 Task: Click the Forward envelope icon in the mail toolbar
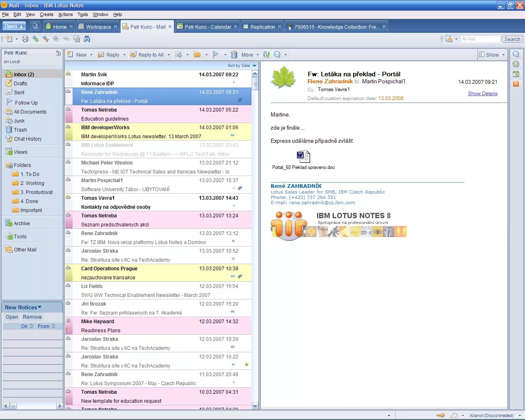[178, 55]
